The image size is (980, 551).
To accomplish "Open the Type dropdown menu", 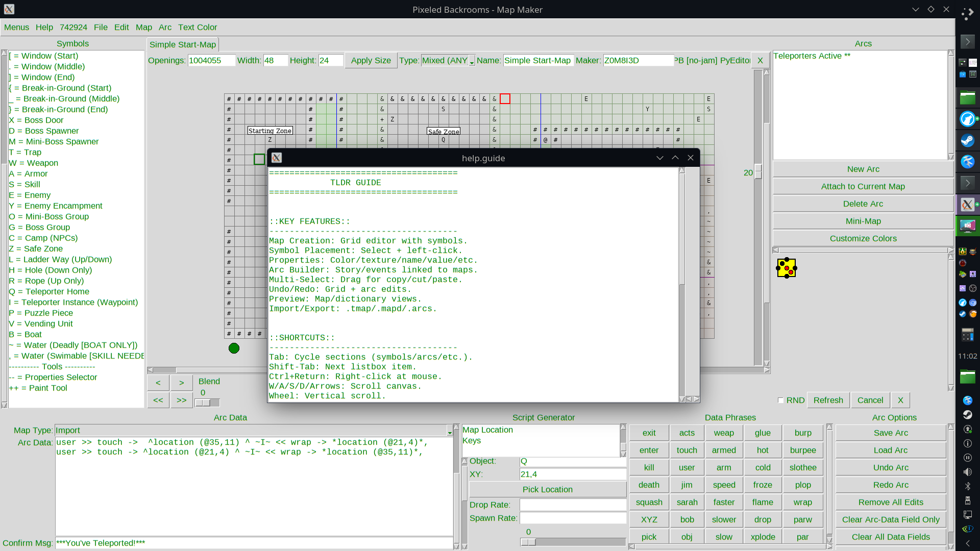I will [x=472, y=61].
